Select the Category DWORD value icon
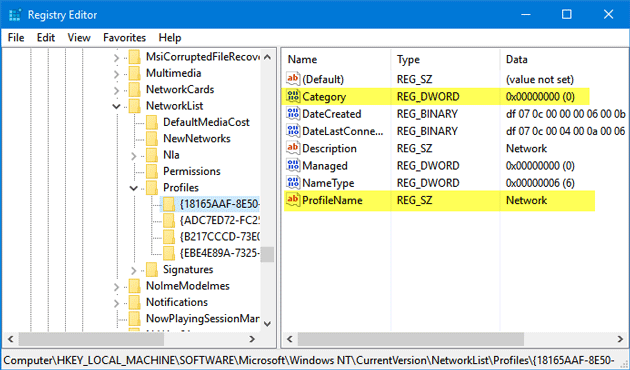This screenshot has width=630, height=370. [x=293, y=96]
